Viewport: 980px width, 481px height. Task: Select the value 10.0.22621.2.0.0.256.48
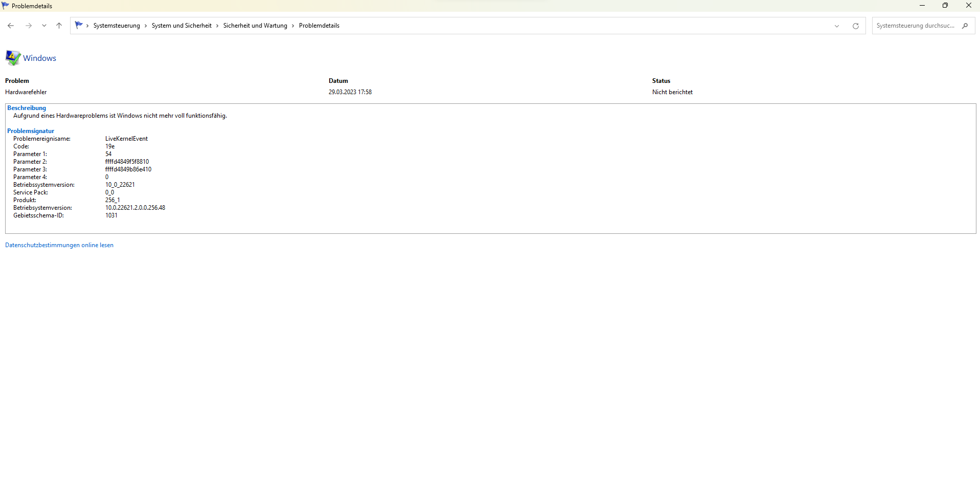(x=135, y=208)
